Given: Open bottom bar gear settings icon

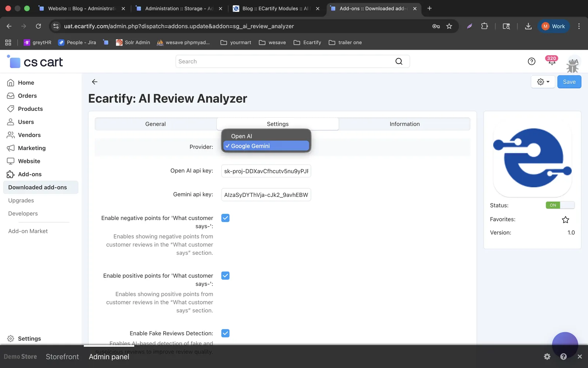Looking at the screenshot, I should coord(547,356).
